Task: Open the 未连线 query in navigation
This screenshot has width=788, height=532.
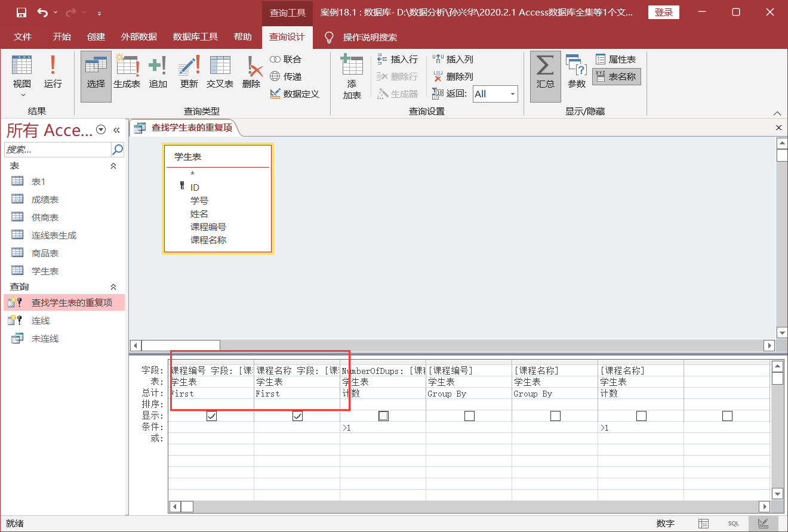Action: [64, 339]
